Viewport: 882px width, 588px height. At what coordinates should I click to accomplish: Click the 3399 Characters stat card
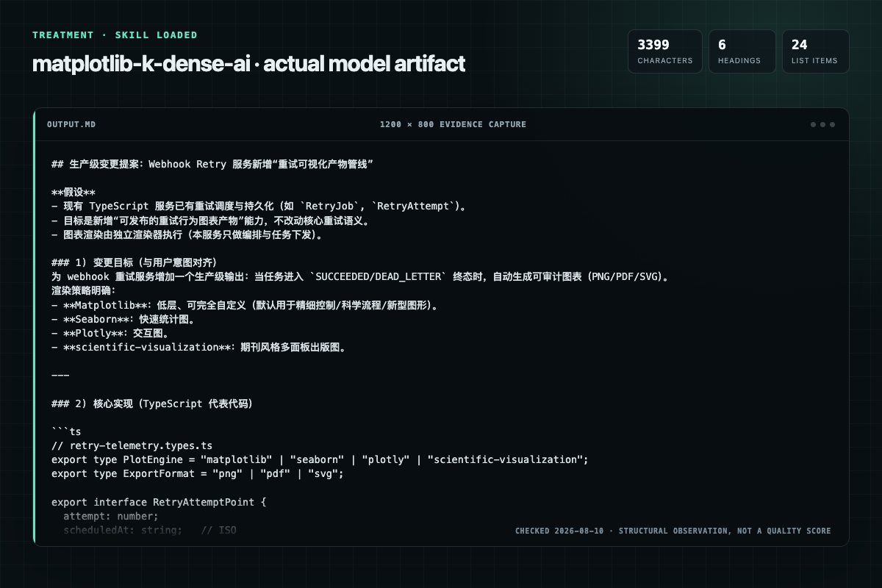[665, 51]
